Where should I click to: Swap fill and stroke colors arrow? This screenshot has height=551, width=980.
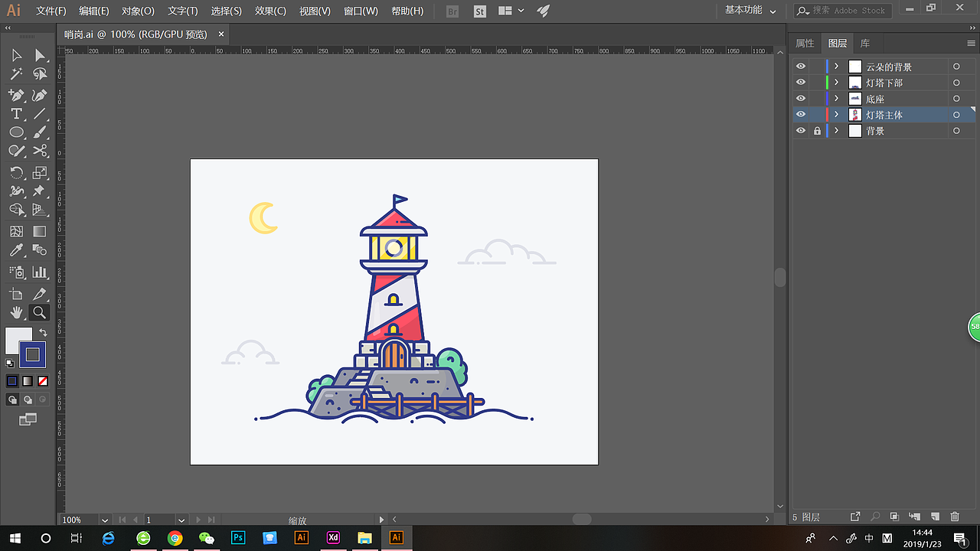(x=44, y=332)
